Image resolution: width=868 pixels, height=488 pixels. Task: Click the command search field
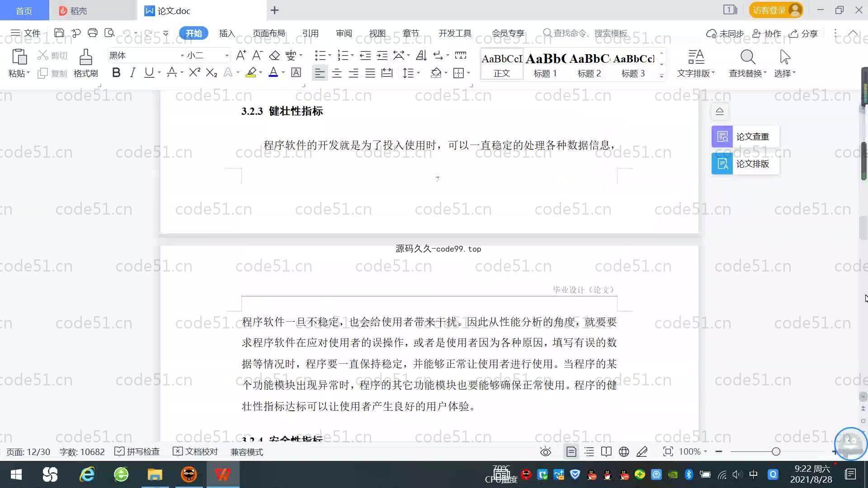(585, 33)
